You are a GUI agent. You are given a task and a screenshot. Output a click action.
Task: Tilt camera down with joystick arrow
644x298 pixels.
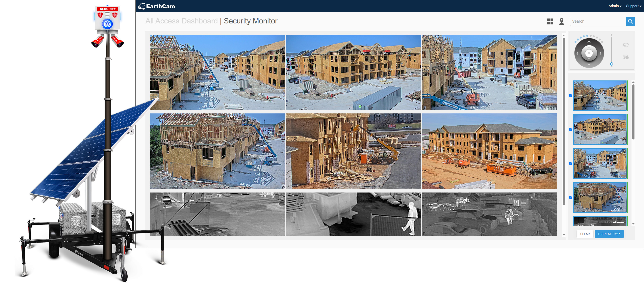click(589, 65)
